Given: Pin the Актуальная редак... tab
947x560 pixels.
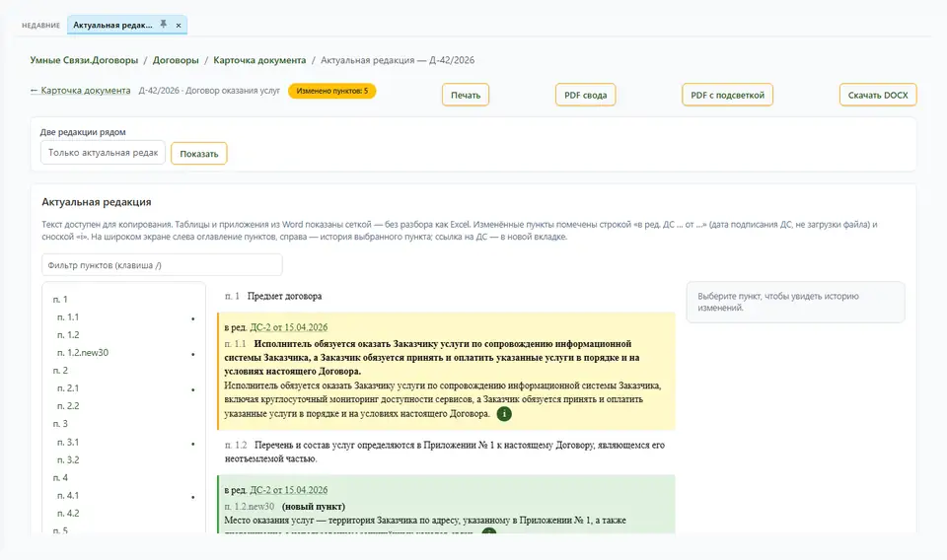Looking at the screenshot, I should pyautogui.click(x=163, y=24).
